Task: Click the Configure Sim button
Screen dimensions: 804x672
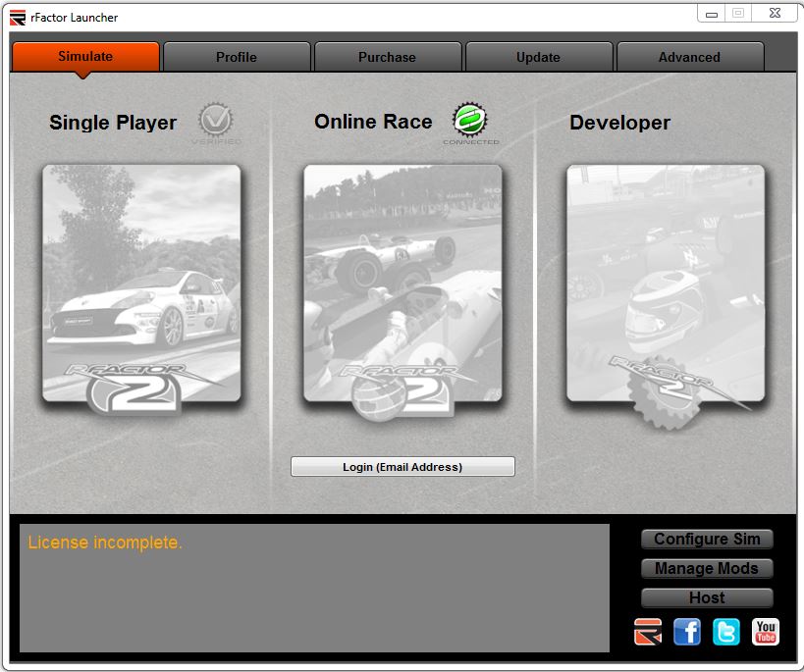Action: tap(707, 540)
